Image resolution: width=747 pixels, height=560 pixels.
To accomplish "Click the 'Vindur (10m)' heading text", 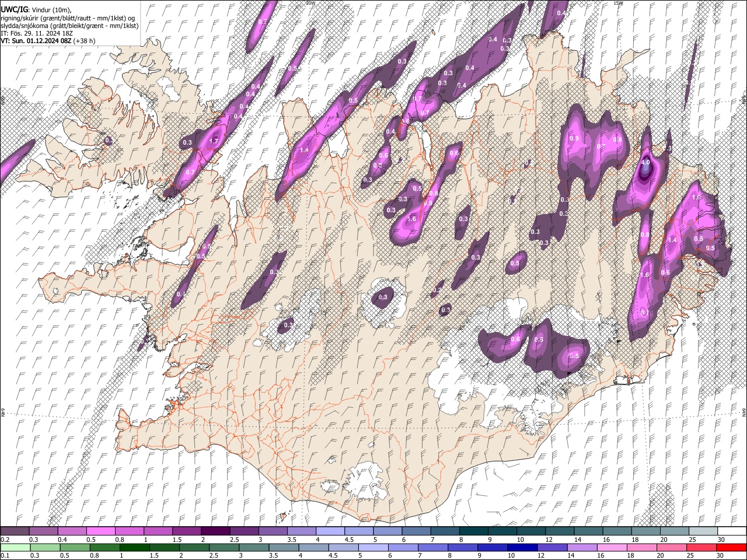I will pos(51,10).
